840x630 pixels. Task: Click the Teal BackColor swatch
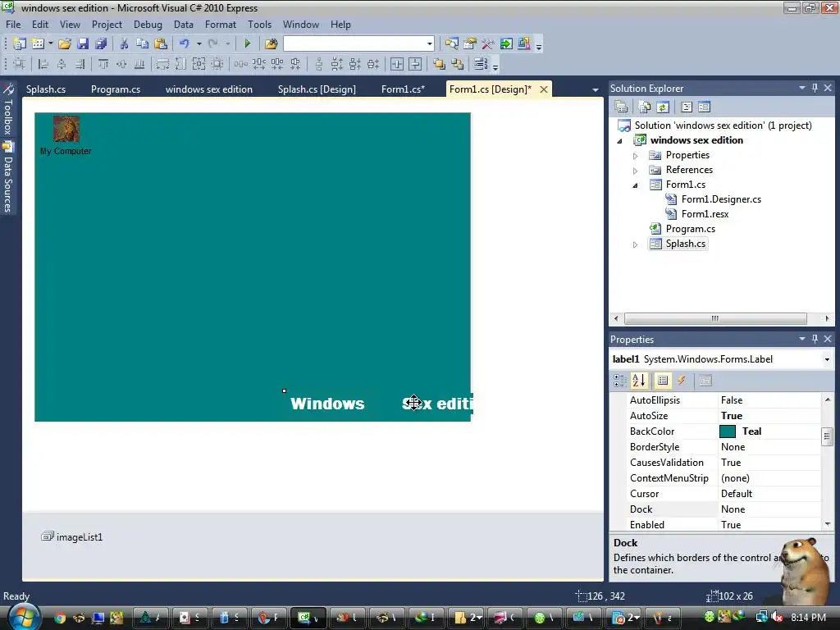727,431
